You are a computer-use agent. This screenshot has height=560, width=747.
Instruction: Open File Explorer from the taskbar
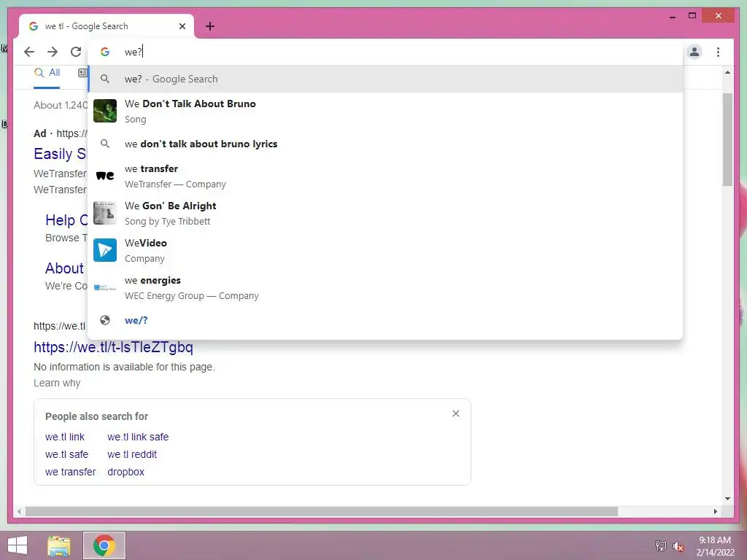pyautogui.click(x=59, y=545)
